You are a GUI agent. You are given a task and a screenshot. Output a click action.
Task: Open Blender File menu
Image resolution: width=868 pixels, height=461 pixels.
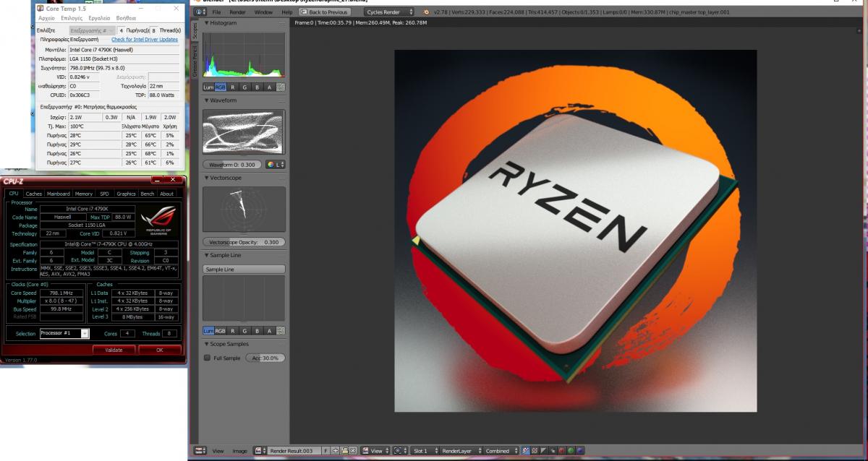click(x=216, y=12)
